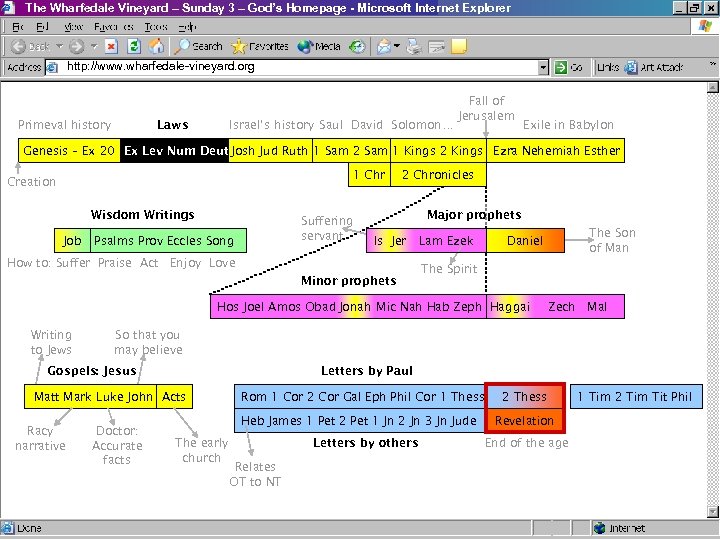Click the status bar page icon next to Done
Image resolution: width=720 pixels, height=540 pixels.
click(x=7, y=528)
